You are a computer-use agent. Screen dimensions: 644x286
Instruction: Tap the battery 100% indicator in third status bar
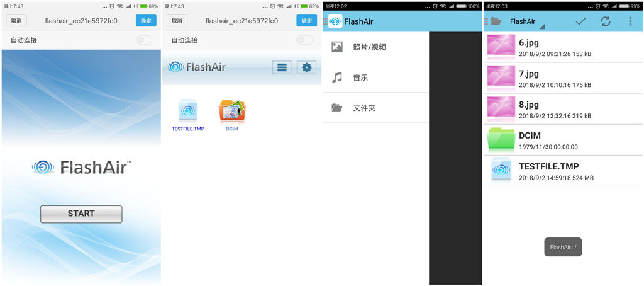coord(468,6)
